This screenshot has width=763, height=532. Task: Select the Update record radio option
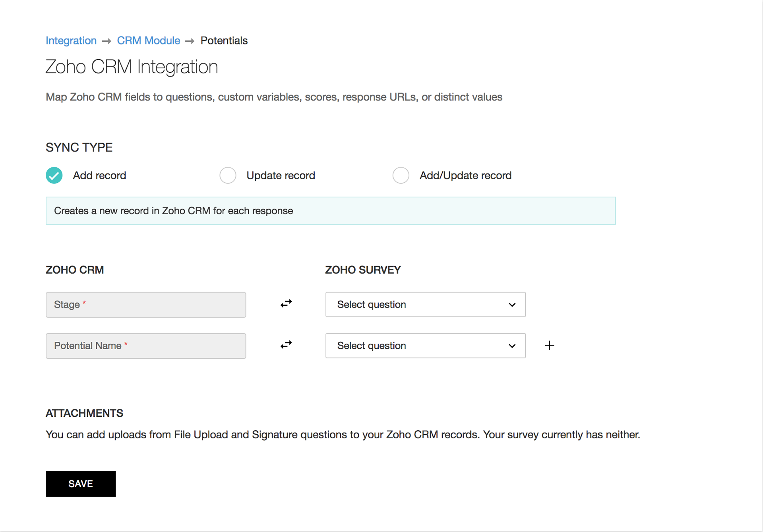coord(228,175)
